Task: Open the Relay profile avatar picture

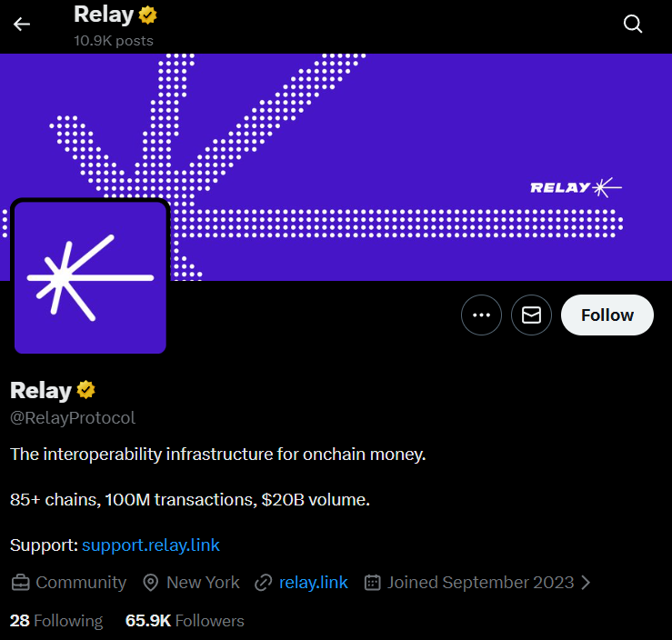Action: coord(90,277)
